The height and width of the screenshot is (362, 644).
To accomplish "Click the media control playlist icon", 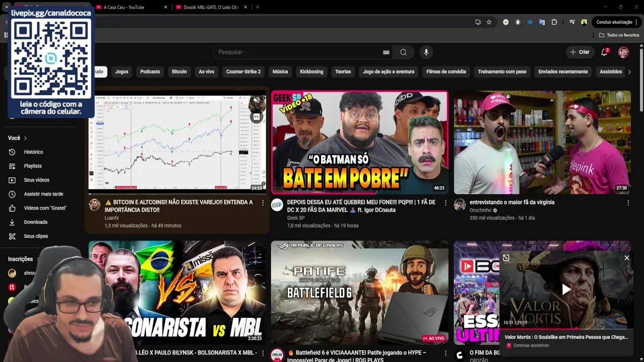I will pyautogui.click(x=572, y=22).
